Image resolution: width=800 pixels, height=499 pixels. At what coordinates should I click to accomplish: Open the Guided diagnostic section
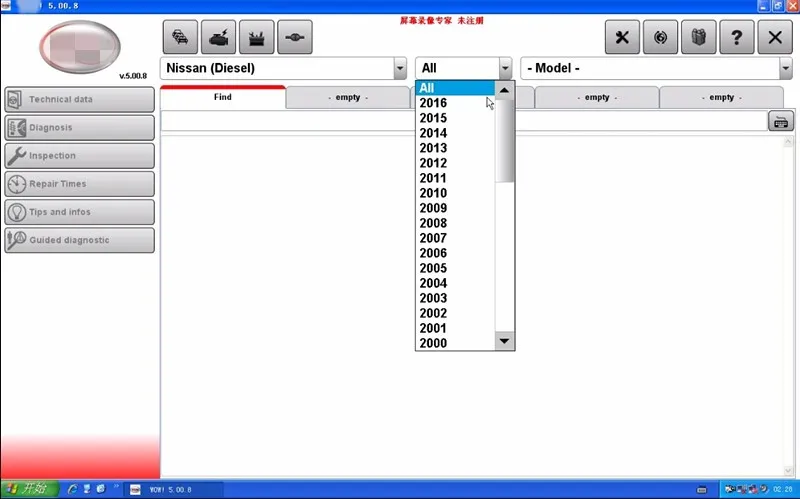80,240
